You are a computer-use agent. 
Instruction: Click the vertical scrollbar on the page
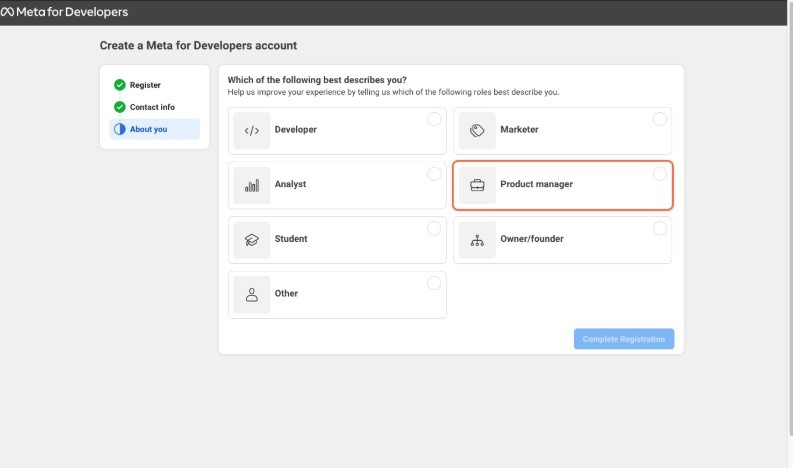[x=790, y=218]
